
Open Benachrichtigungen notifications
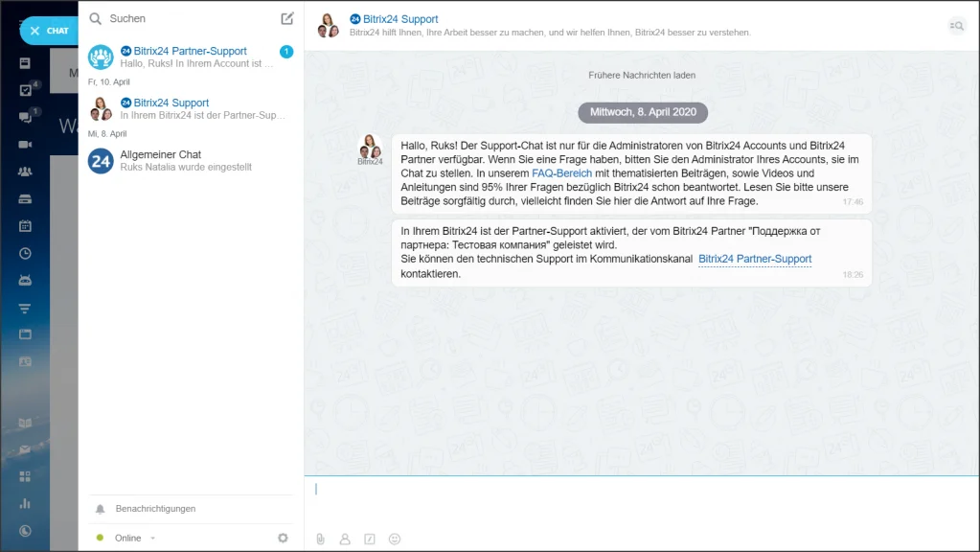coord(155,509)
